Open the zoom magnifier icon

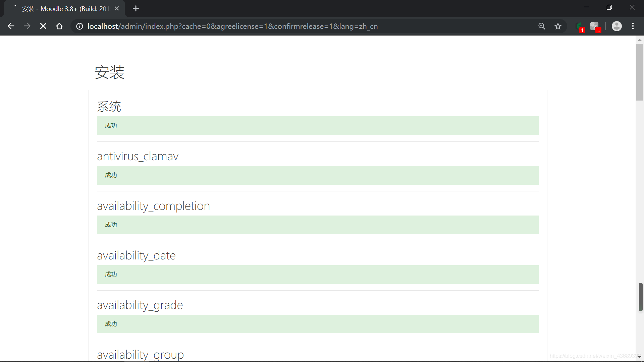click(x=542, y=26)
